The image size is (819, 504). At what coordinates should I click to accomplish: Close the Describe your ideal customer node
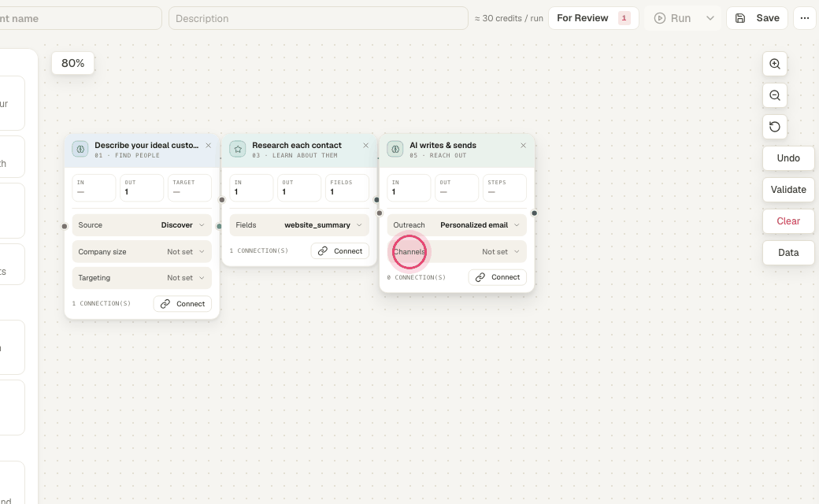(209, 146)
